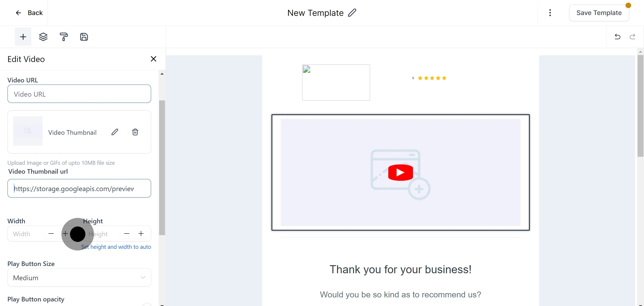This screenshot has height=306, width=644.
Task: Click the red YouTube play button
Action: point(400,173)
